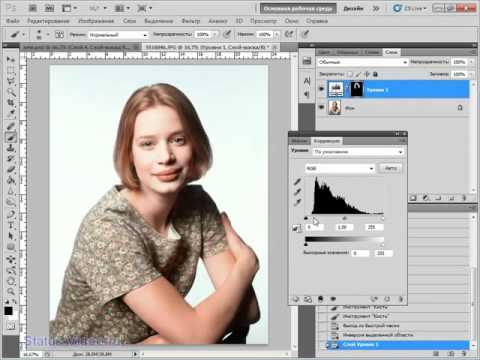The image size is (480, 360).
Task: Delete the adjustment using the panel trash icon
Action: click(401, 299)
